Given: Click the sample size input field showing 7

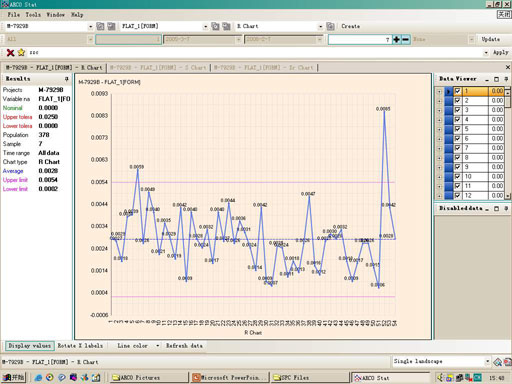Looking at the screenshot, I should (360, 40).
